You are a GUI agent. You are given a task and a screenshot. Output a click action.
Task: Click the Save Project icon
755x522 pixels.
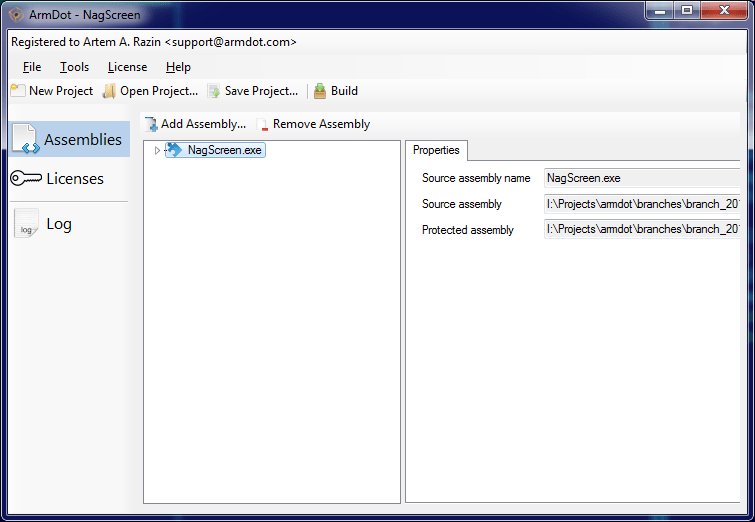pyautogui.click(x=214, y=91)
